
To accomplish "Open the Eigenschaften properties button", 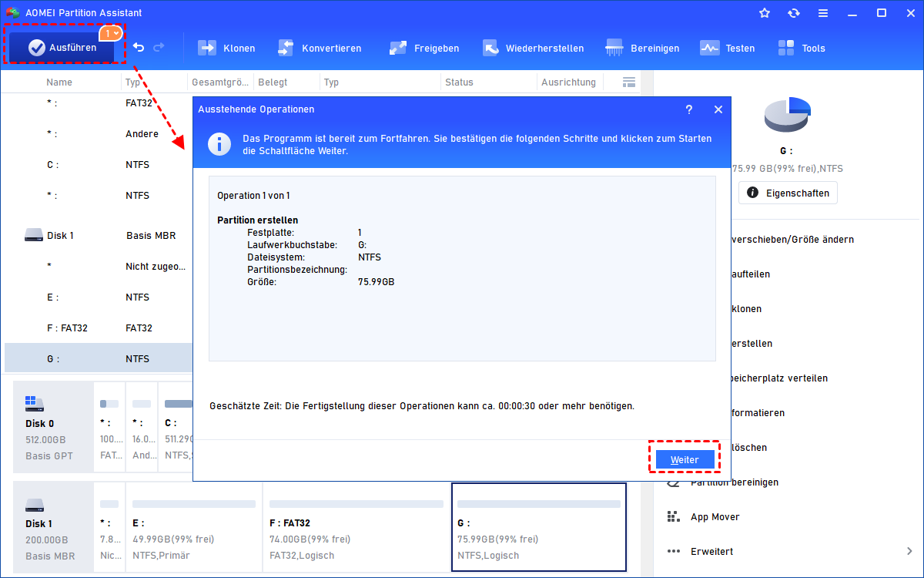I will tap(788, 193).
